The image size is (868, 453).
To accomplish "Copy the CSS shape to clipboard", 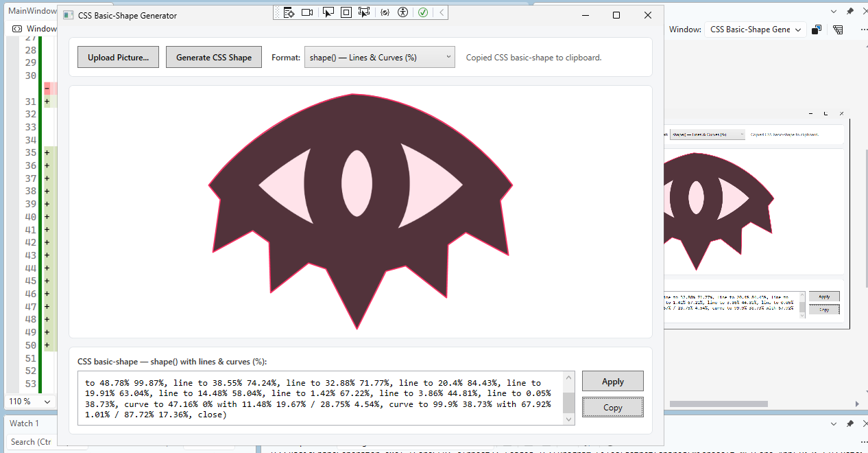I will [x=613, y=407].
